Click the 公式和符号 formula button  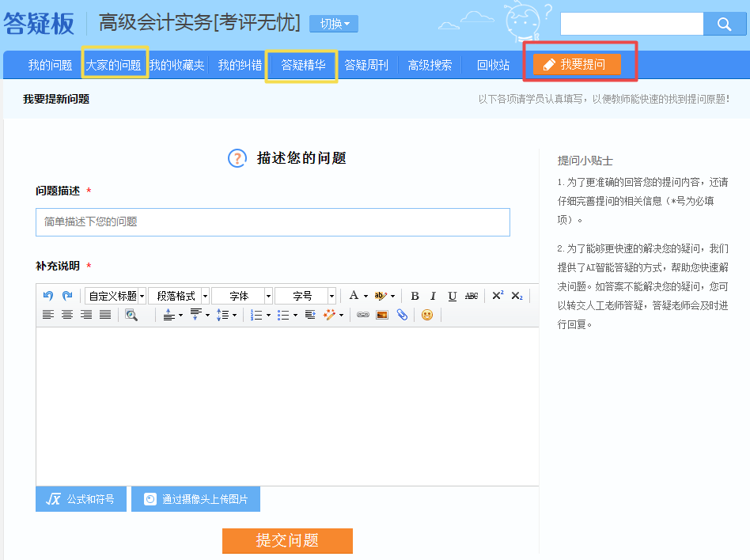click(x=81, y=499)
